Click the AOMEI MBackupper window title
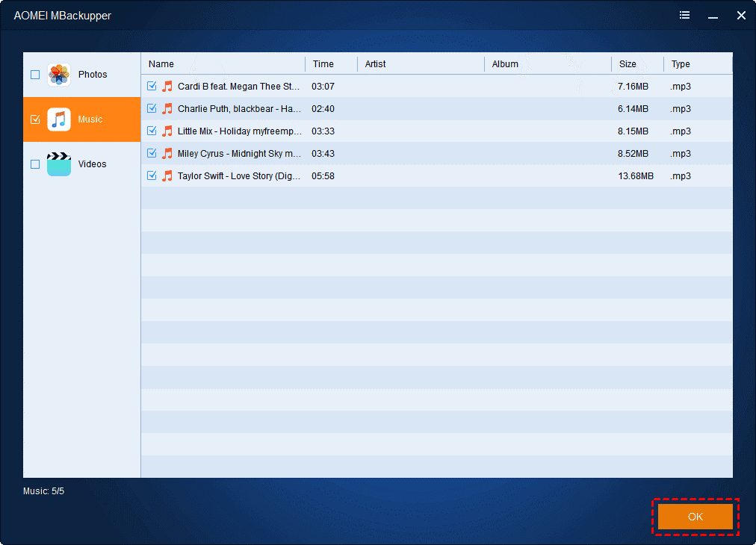This screenshot has width=756, height=545. pos(62,16)
